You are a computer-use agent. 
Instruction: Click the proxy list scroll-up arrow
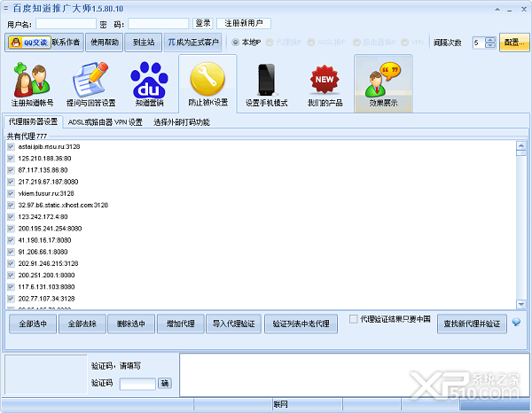[520, 146]
